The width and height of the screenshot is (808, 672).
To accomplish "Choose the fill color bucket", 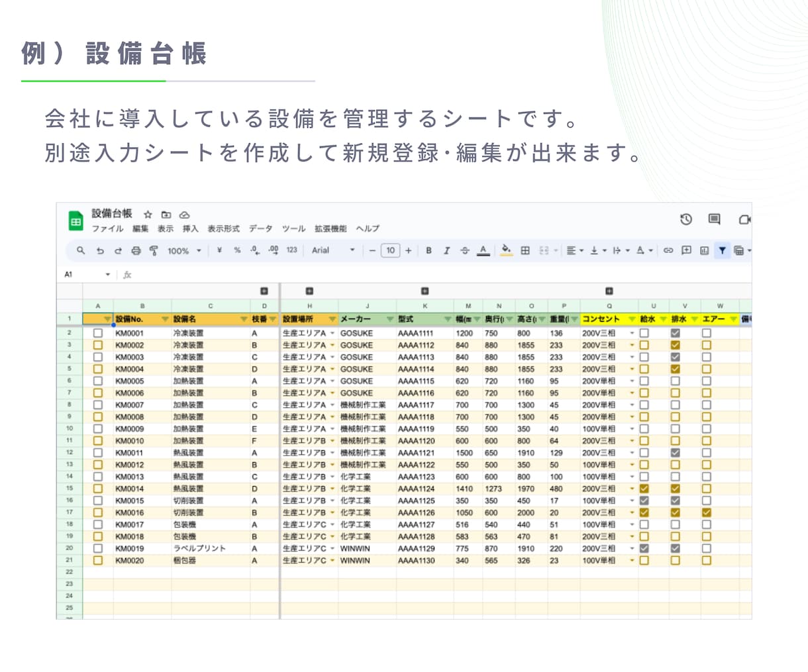I will [506, 250].
